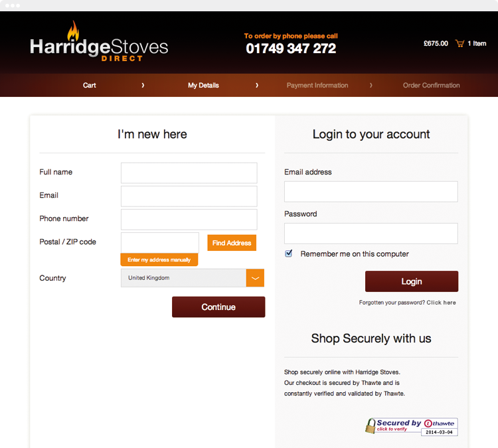Focus the Password field
Image resolution: width=498 pixels, height=448 pixels.
371,234
